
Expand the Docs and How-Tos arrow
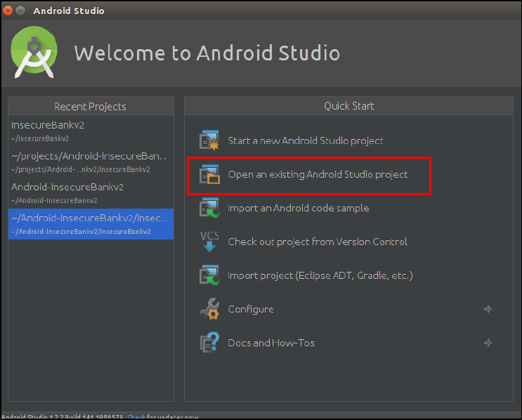point(488,343)
